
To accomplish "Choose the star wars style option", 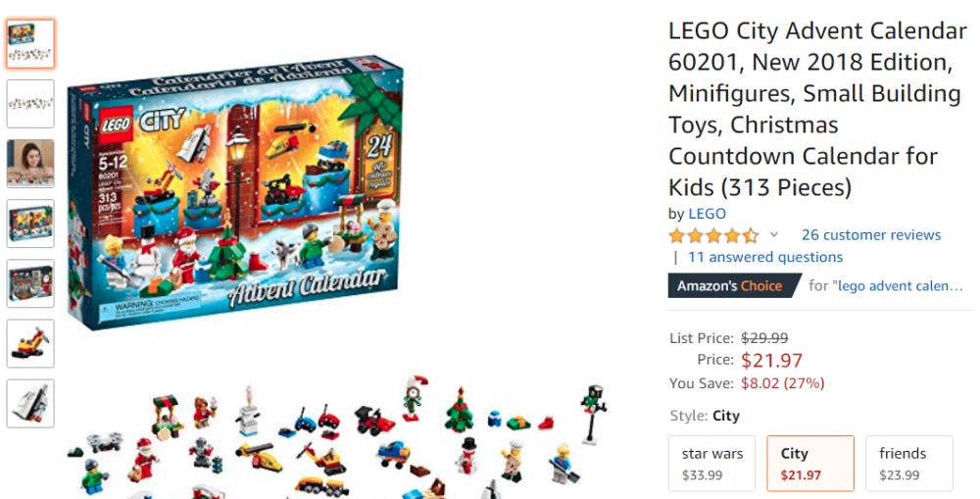I will (x=711, y=464).
